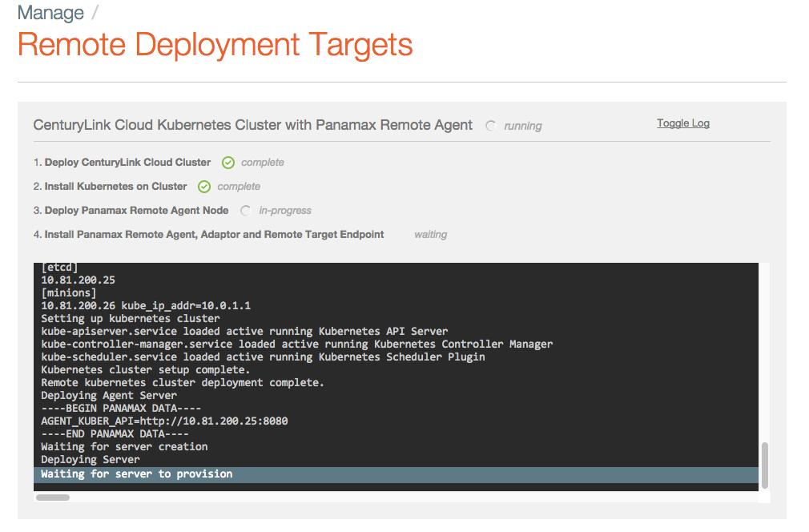Image resolution: width=809 pixels, height=532 pixels.
Task: Click log line '----BEGIN PANAMAX DATA----'
Action: tap(121, 408)
